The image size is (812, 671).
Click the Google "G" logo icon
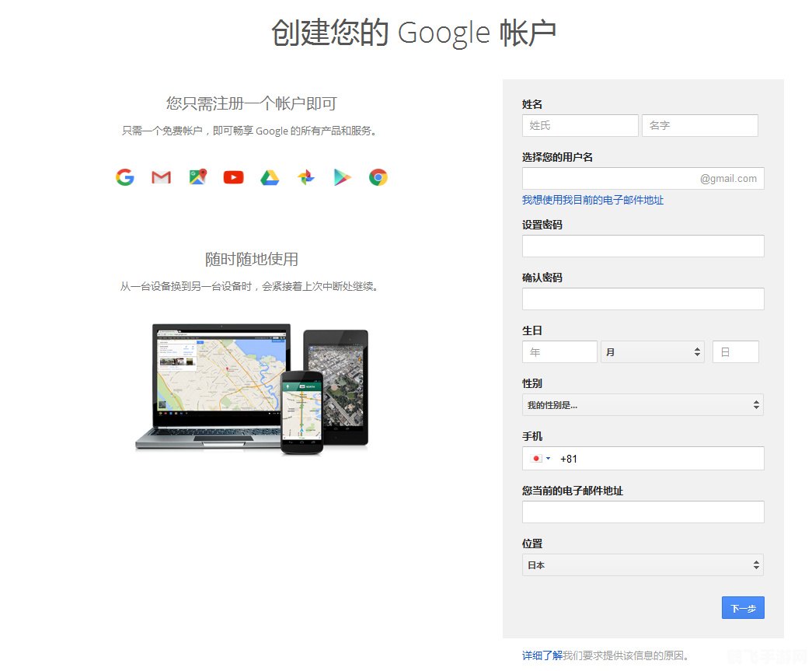(124, 176)
